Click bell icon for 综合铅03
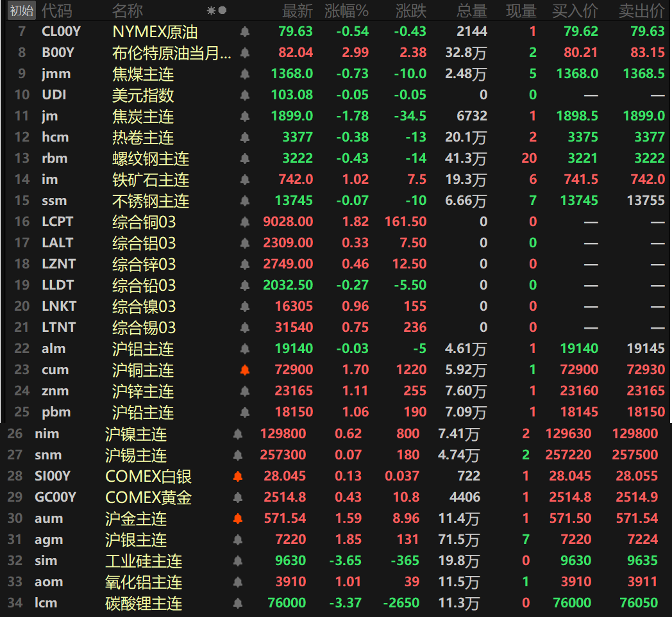This screenshot has height=617, width=672. pyautogui.click(x=245, y=285)
